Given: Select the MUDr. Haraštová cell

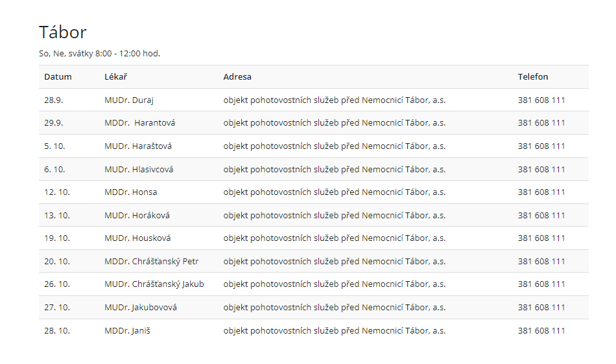Looking at the screenshot, I should (137, 146).
